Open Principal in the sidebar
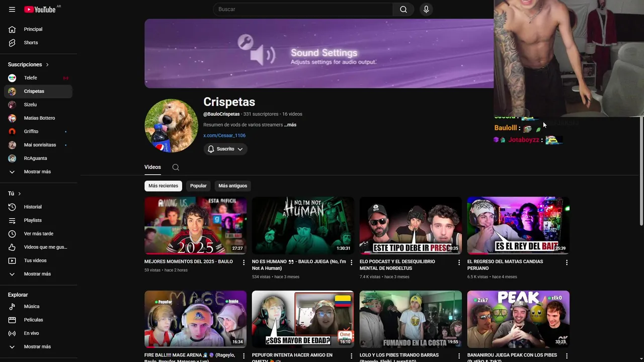Screen dimensions: 644x362 click(38, 29)
